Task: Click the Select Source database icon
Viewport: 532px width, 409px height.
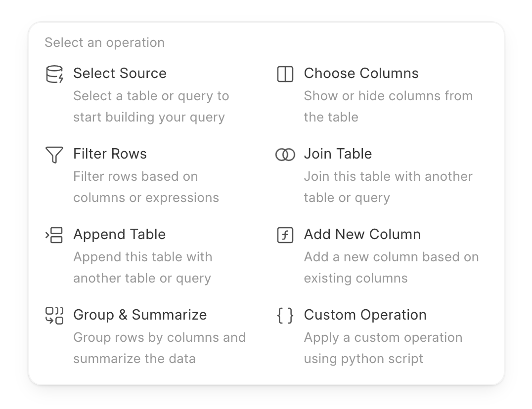Action: click(54, 74)
